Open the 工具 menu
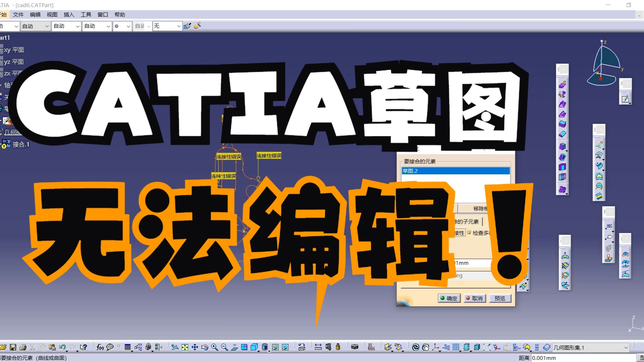Screen dimensions: 644x362 point(86,14)
